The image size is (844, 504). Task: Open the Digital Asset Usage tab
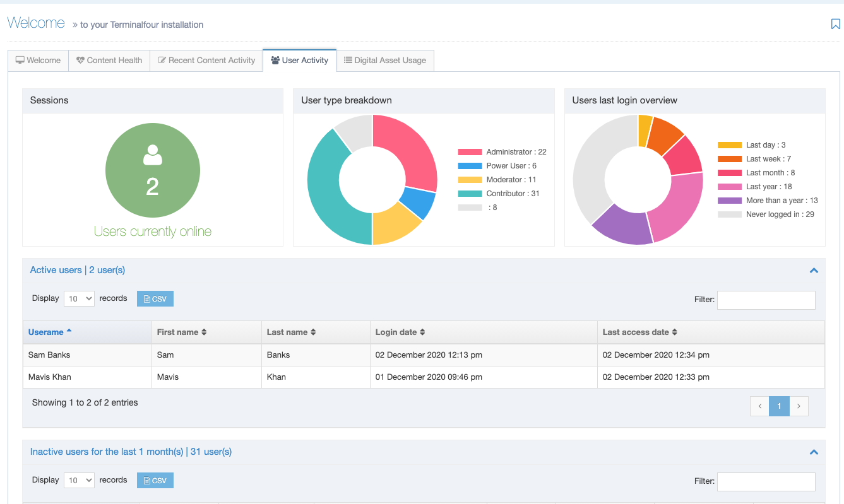click(x=385, y=61)
